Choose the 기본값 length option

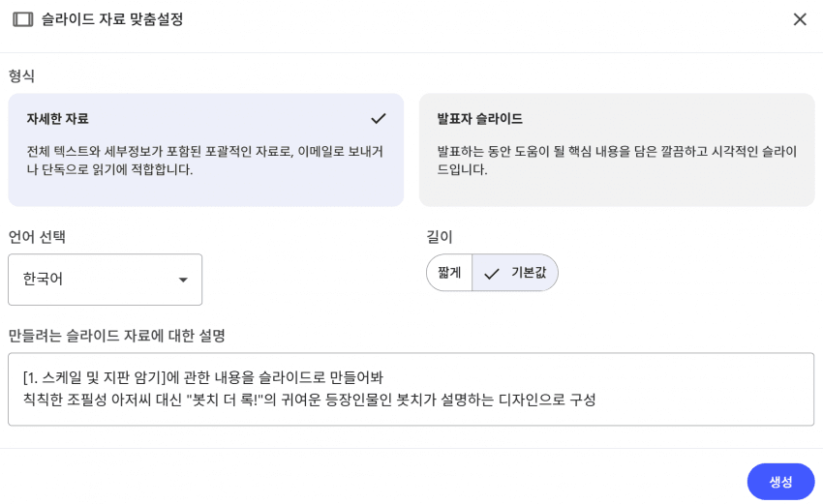(528, 273)
